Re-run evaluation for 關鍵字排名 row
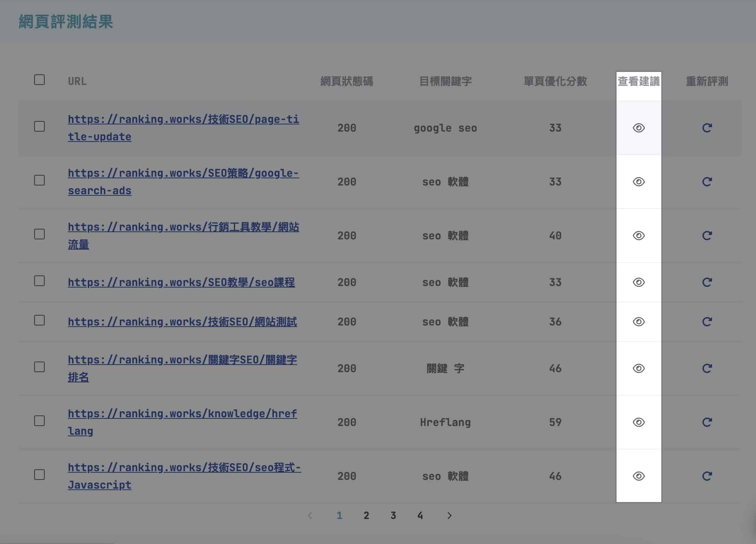Image resolution: width=756 pixels, height=544 pixels. [707, 368]
